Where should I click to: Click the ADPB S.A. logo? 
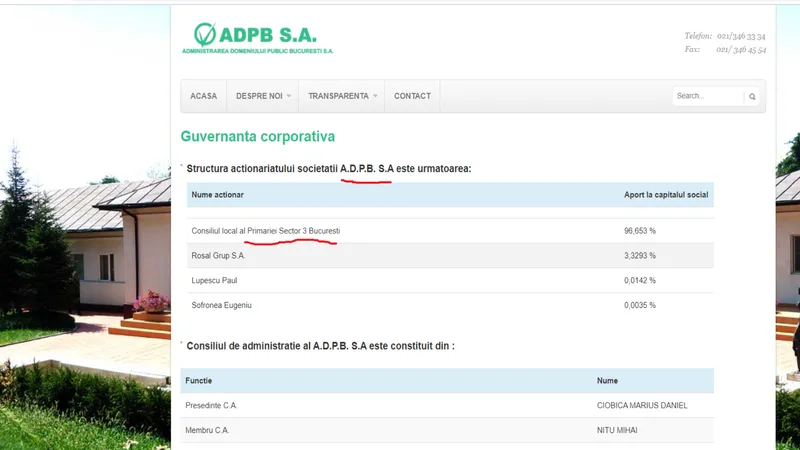(x=258, y=38)
